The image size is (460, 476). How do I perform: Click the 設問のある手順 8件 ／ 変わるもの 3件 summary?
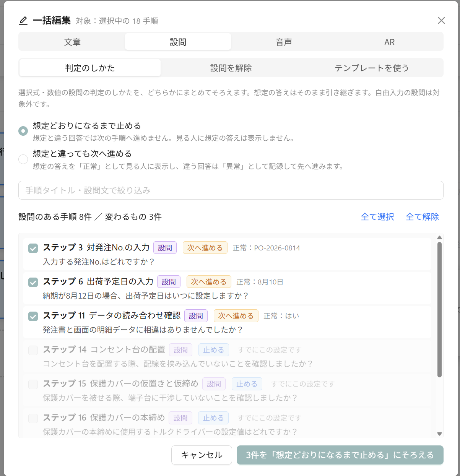click(x=90, y=217)
